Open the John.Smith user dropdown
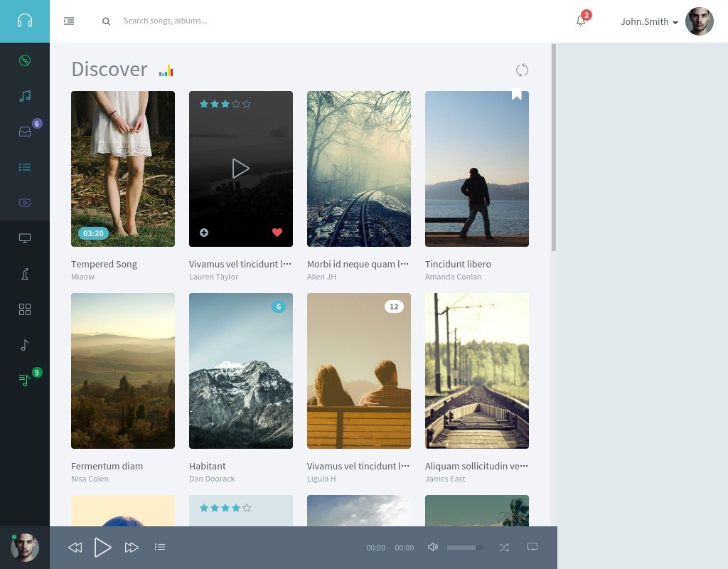This screenshot has height=569, width=728. pyautogui.click(x=649, y=21)
